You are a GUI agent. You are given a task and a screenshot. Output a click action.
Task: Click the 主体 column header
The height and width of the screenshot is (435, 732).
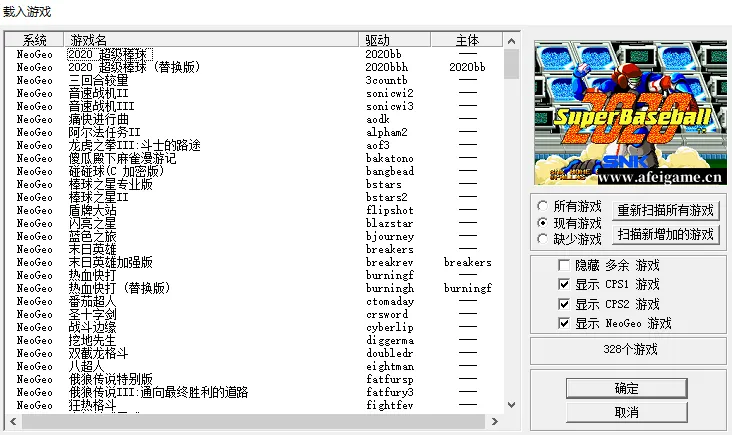coord(467,40)
